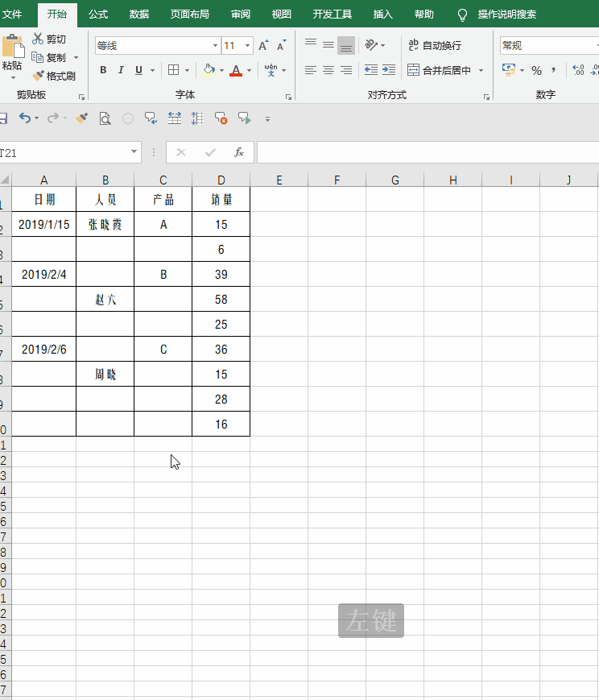Open print preview magnifier icon

105,118
